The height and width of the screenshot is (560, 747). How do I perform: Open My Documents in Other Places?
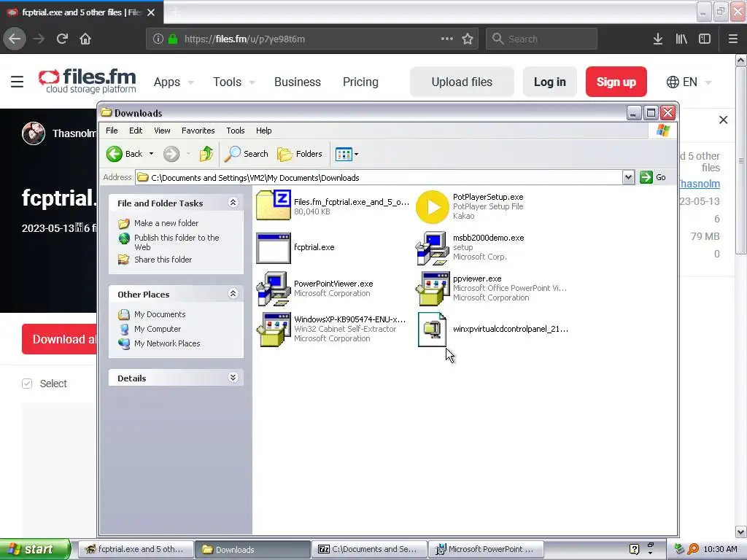[160, 314]
